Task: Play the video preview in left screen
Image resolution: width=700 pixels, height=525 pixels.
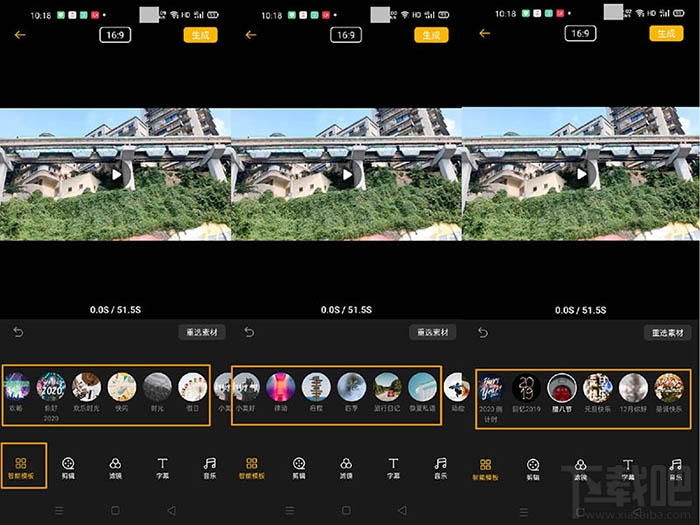Action: 116,174
